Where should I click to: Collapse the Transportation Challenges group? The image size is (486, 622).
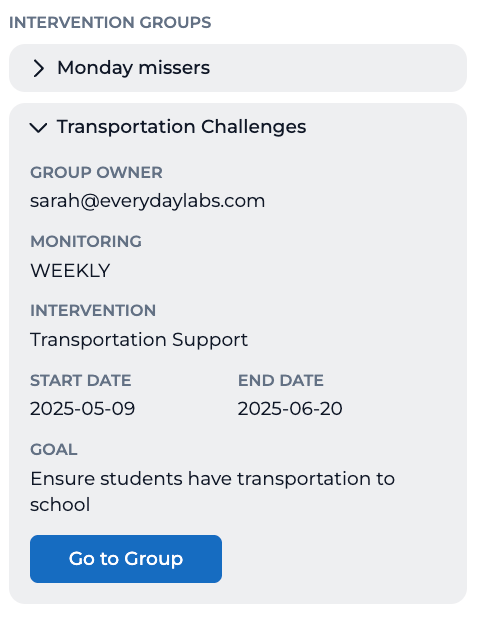(238, 127)
